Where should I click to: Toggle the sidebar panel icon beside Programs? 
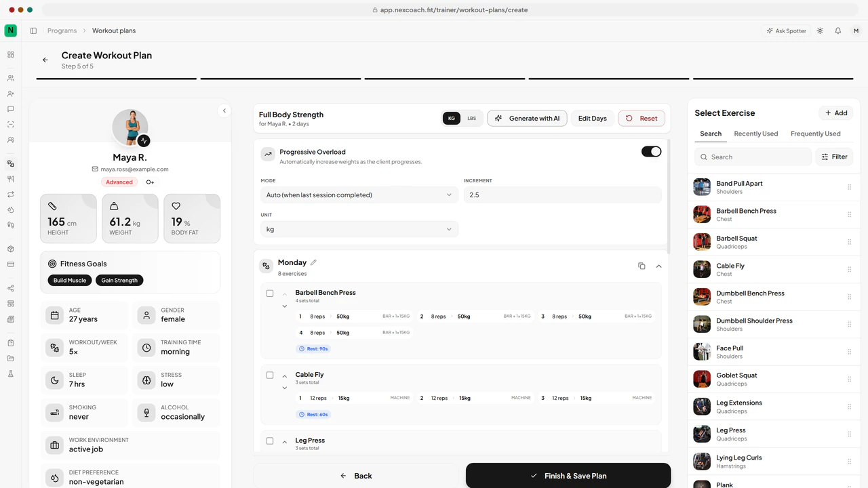(x=33, y=30)
